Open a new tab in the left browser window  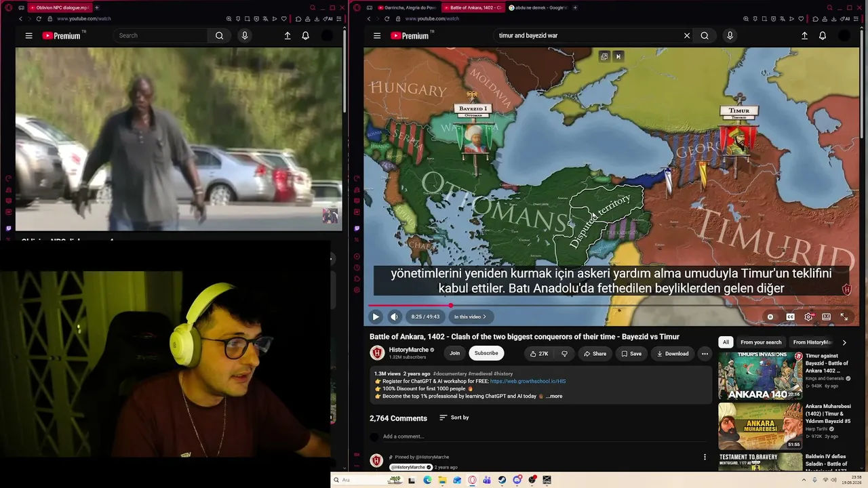coord(96,7)
